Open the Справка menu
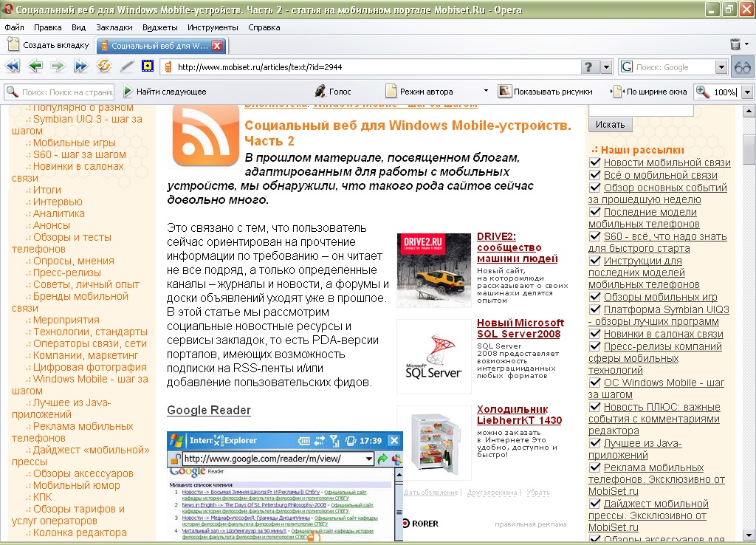The height and width of the screenshot is (545, 756). [264, 27]
